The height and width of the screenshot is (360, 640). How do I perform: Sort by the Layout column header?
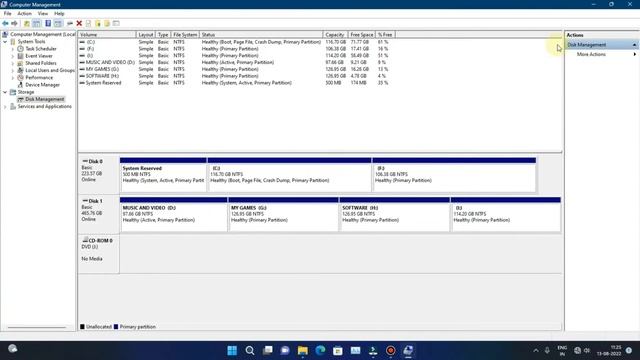click(x=145, y=35)
